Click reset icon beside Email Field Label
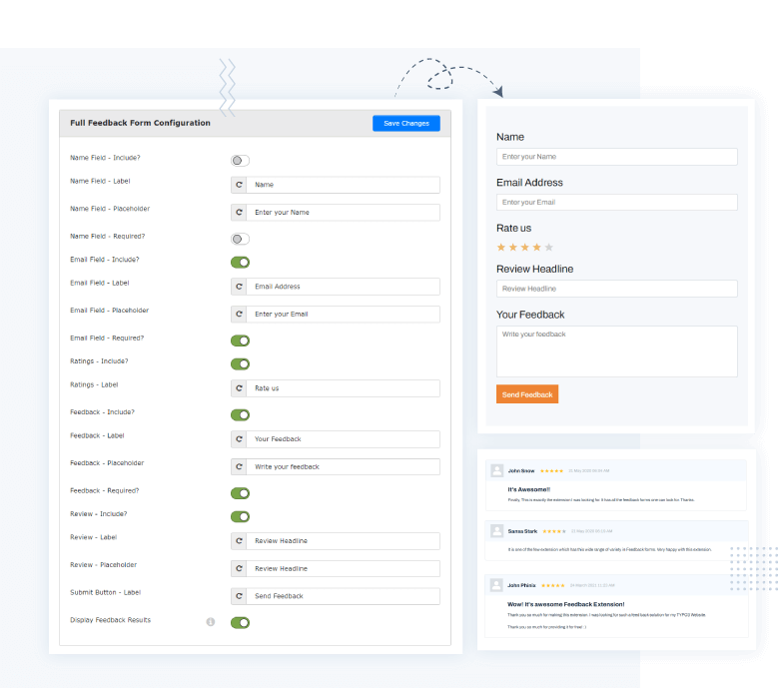Image resolution: width=784 pixels, height=688 pixels. pos(239,287)
